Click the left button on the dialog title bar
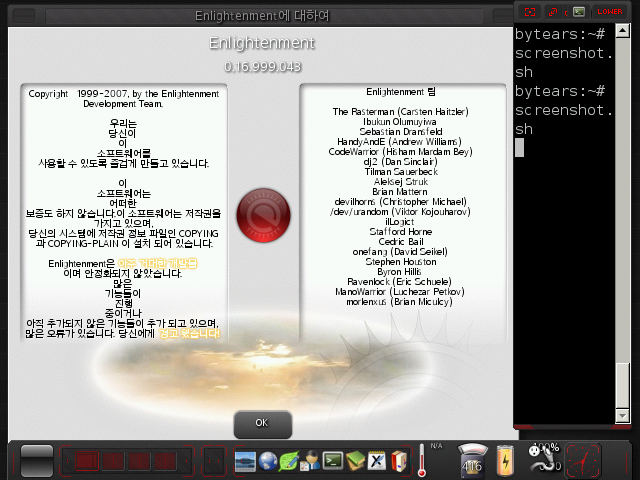 click(24, 16)
